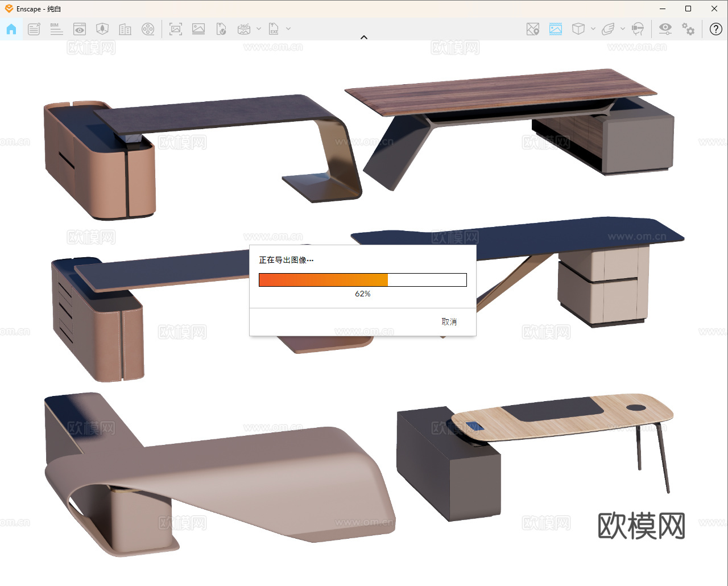Click the 取消 cancel button

click(449, 322)
